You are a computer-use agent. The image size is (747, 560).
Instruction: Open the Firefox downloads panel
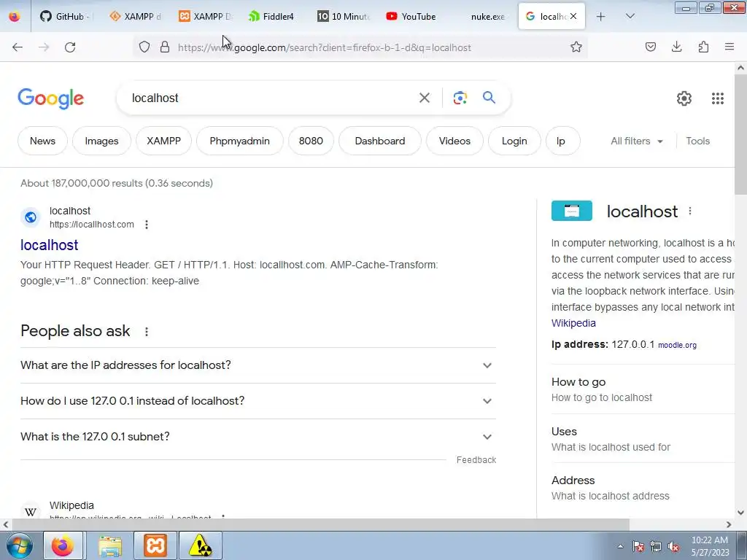point(677,47)
